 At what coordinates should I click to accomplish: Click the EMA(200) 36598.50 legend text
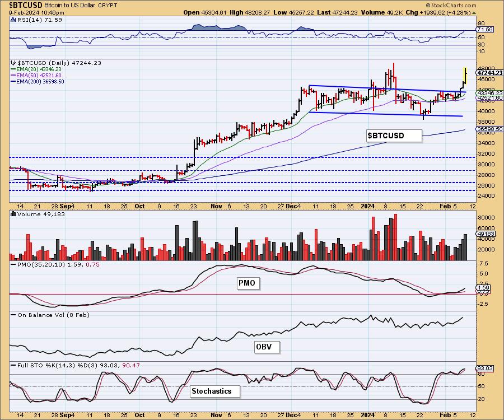[40, 82]
